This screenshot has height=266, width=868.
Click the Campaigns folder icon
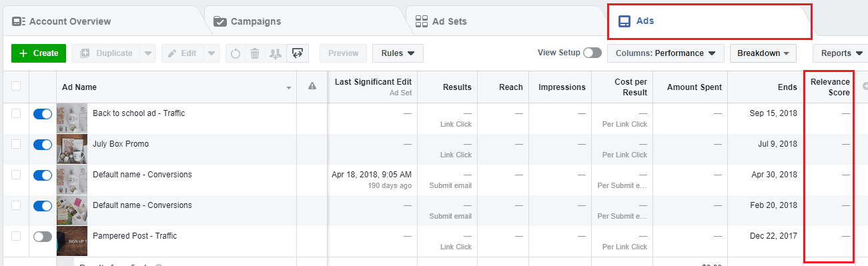coord(220,21)
